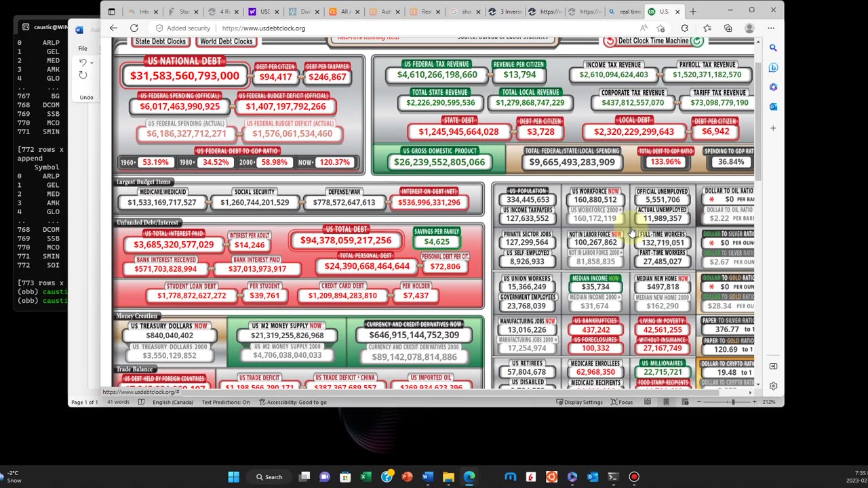Viewport: 868px width, 488px height.
Task: Open Windows Start menu
Action: coord(233,476)
